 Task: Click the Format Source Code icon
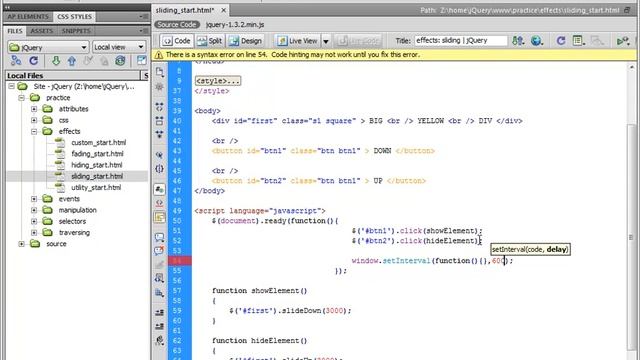[x=160, y=340]
